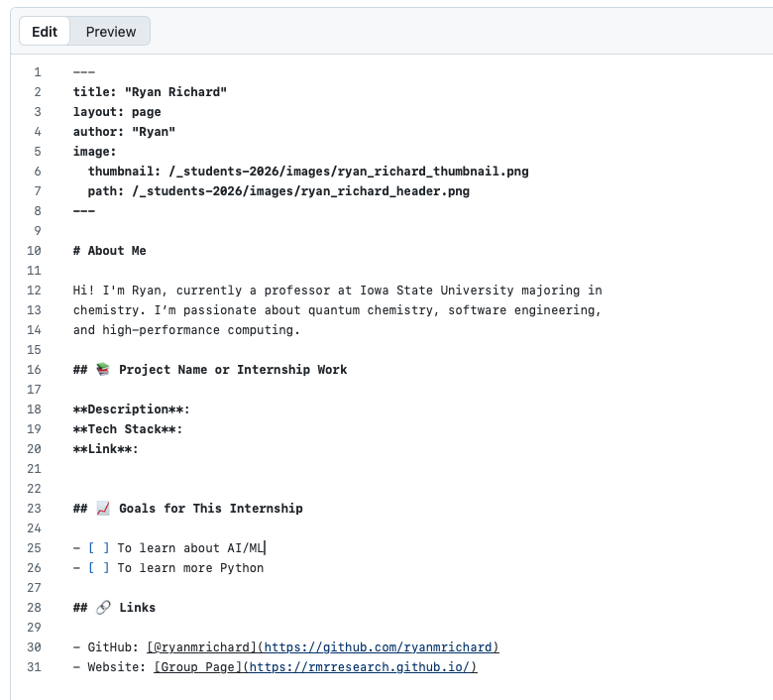
Task: Place cursor after **Description**: label
Action: pyautogui.click(x=191, y=409)
